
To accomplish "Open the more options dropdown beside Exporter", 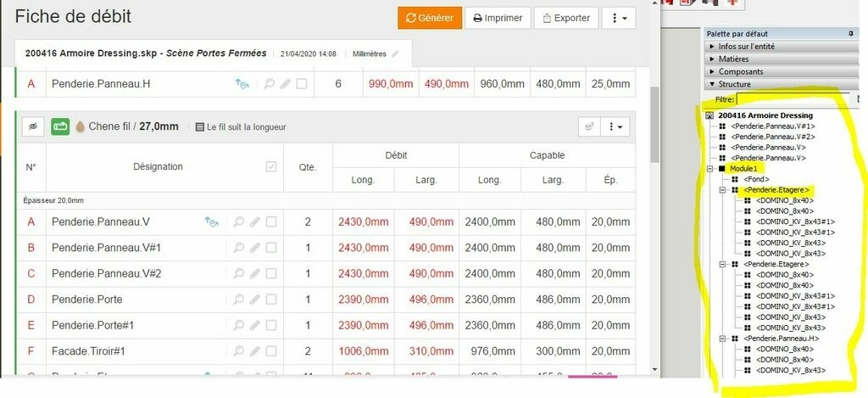I will tap(618, 18).
